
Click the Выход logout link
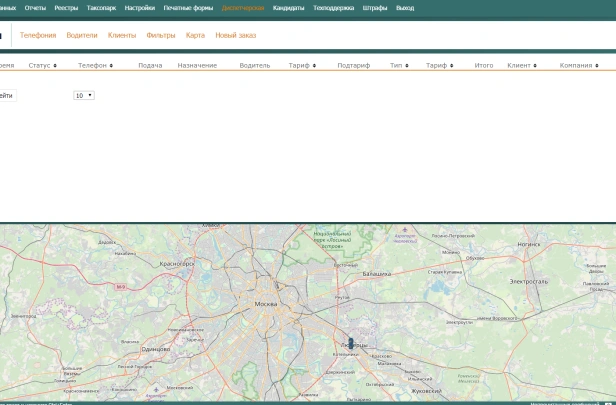tap(404, 7)
